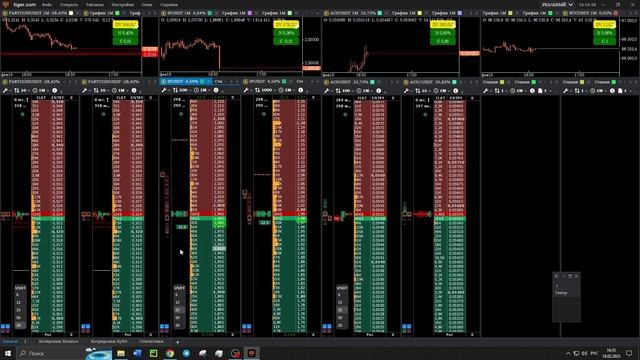This screenshot has width=640, height=360.
Task: Open Word from taskbar
Action: click(x=137, y=353)
